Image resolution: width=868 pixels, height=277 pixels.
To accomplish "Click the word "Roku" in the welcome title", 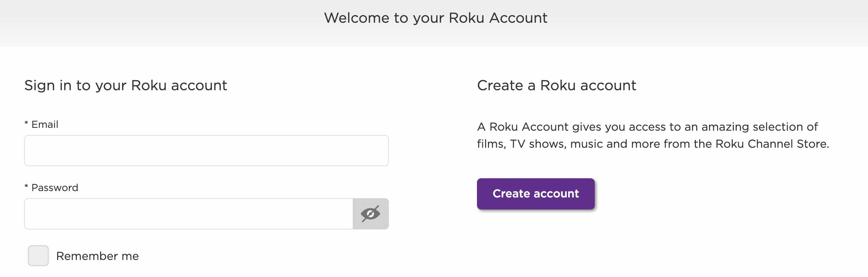I will click(466, 18).
